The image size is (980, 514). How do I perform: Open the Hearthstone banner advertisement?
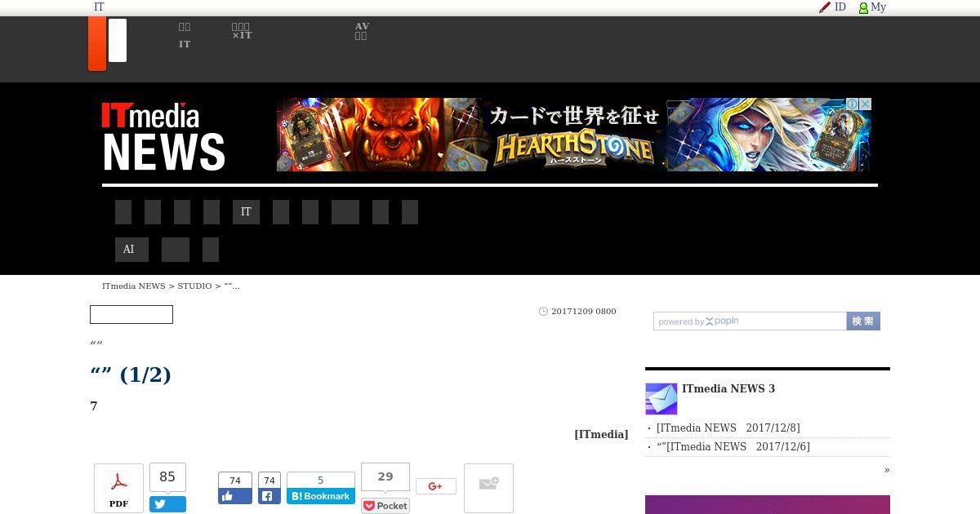click(x=574, y=135)
